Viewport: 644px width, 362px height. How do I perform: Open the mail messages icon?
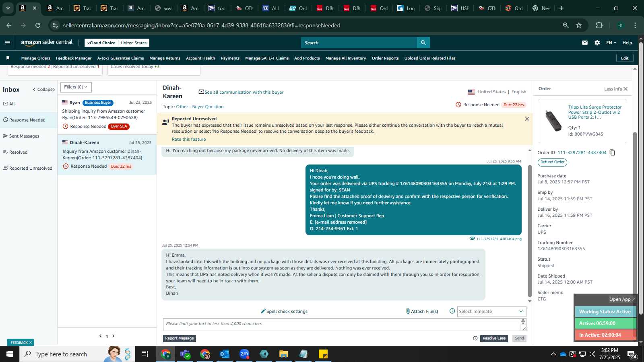585,43
